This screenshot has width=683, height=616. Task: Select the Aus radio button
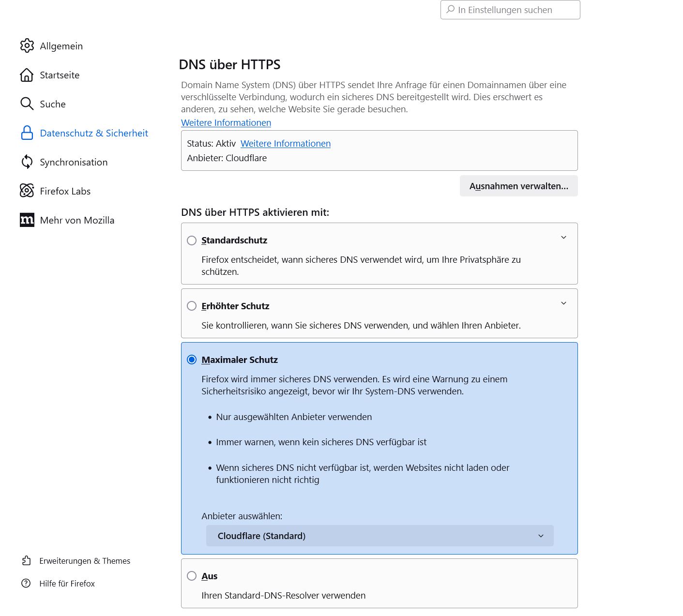coord(192,576)
